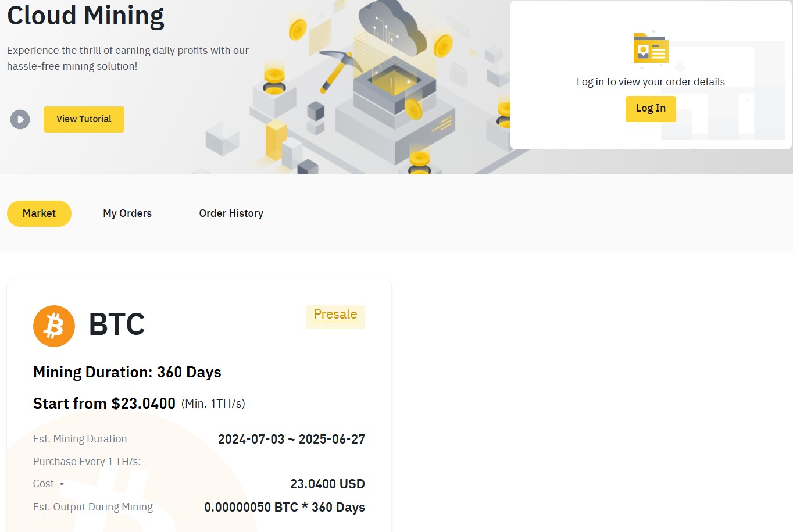The image size is (793, 532).
Task: Click the Presale badge
Action: (335, 317)
